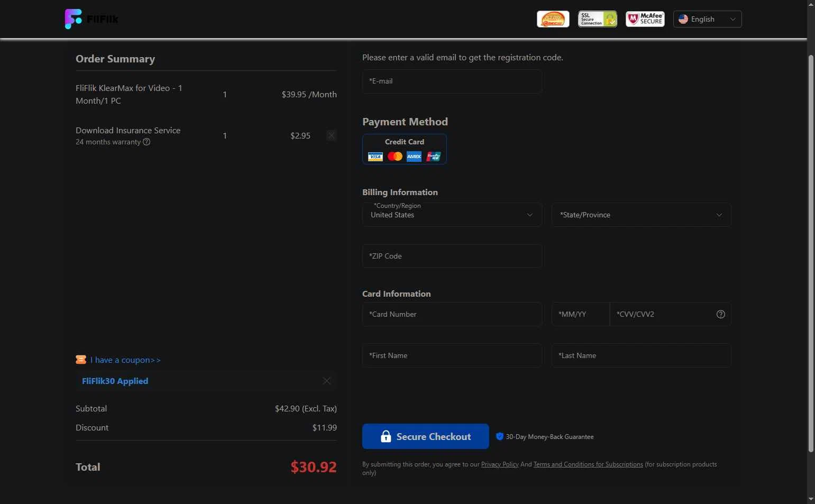The image size is (815, 504).
Task: Remove Download Insurance Service item
Action: point(332,135)
